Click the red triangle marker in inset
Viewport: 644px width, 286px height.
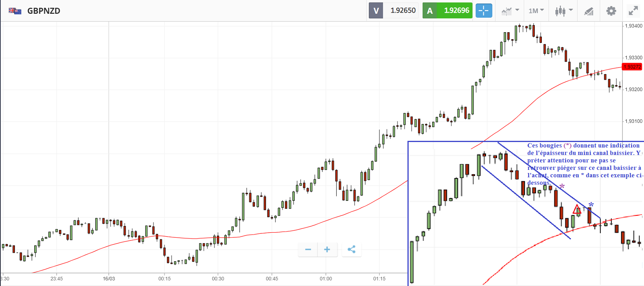tap(577, 210)
